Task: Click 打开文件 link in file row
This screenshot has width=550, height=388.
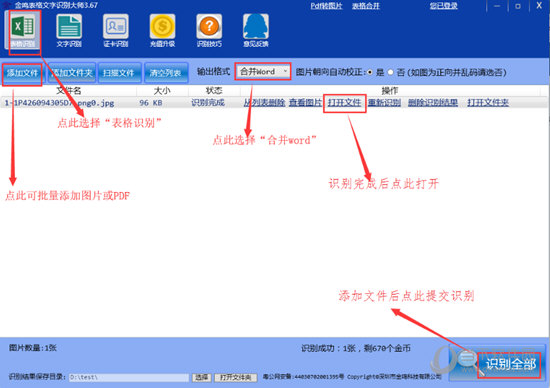Action: point(344,102)
